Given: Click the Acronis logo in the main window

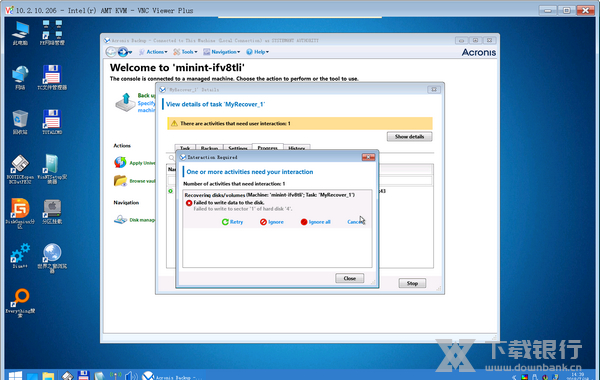Looking at the screenshot, I should click(479, 52).
